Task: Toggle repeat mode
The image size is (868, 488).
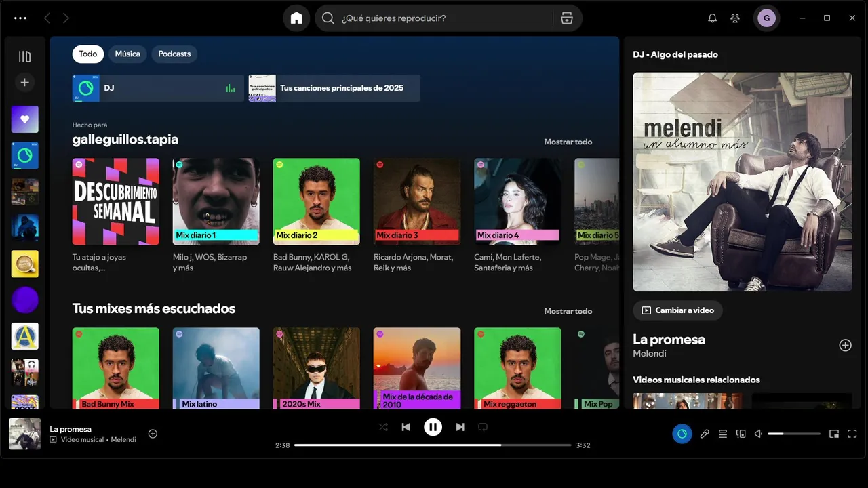Action: point(483,427)
